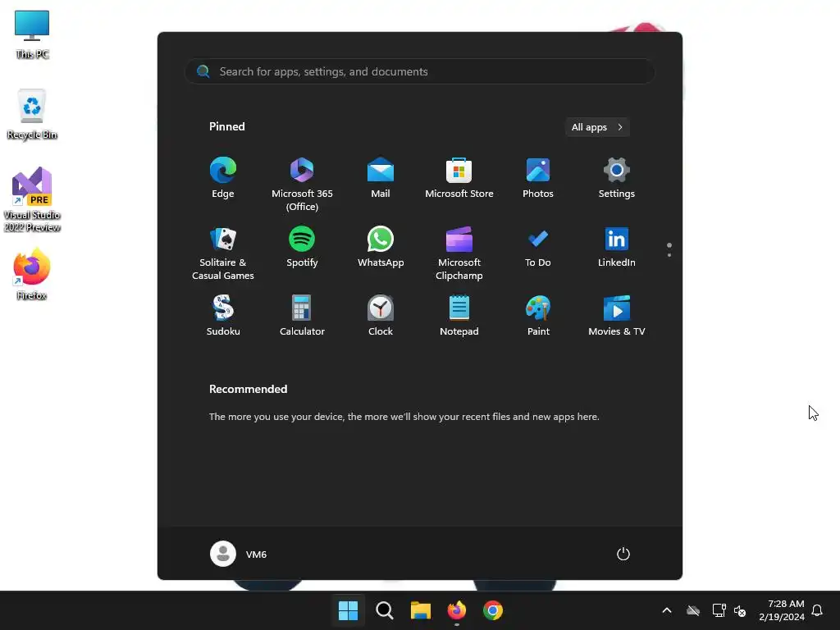
Task: Open the clock and date flyout
Action: point(782,610)
